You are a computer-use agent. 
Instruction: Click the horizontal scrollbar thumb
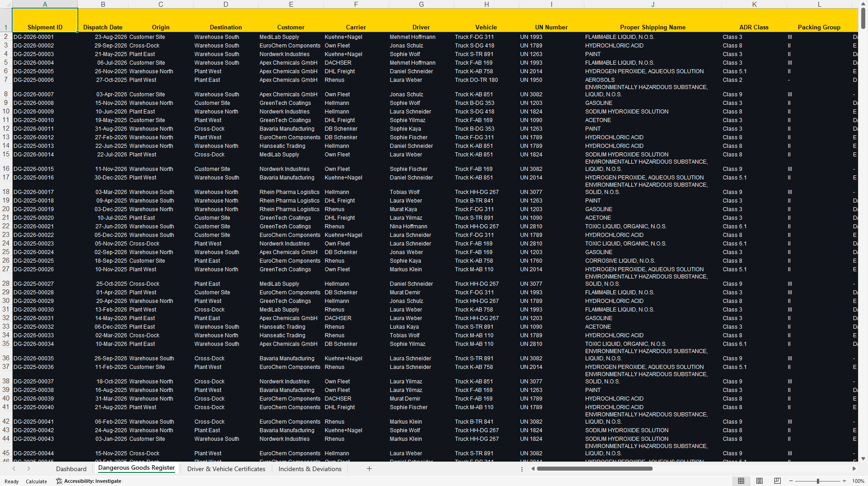click(594, 469)
